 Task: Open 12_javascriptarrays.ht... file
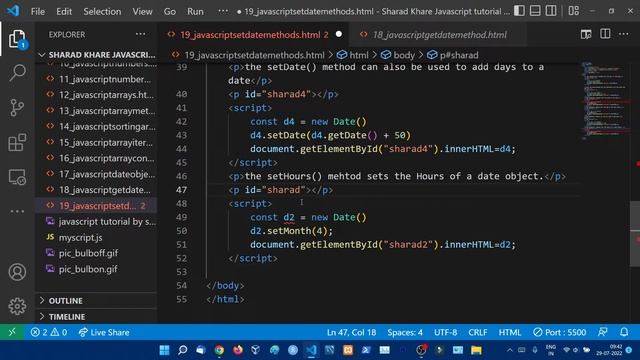click(96, 95)
